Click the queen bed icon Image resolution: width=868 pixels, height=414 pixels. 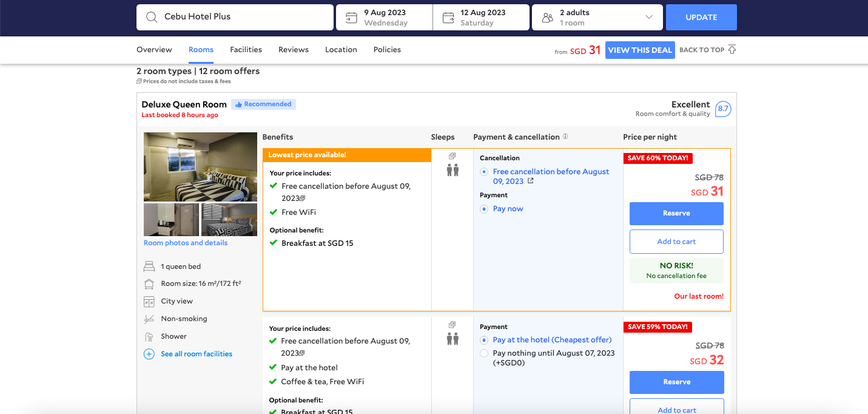(149, 266)
